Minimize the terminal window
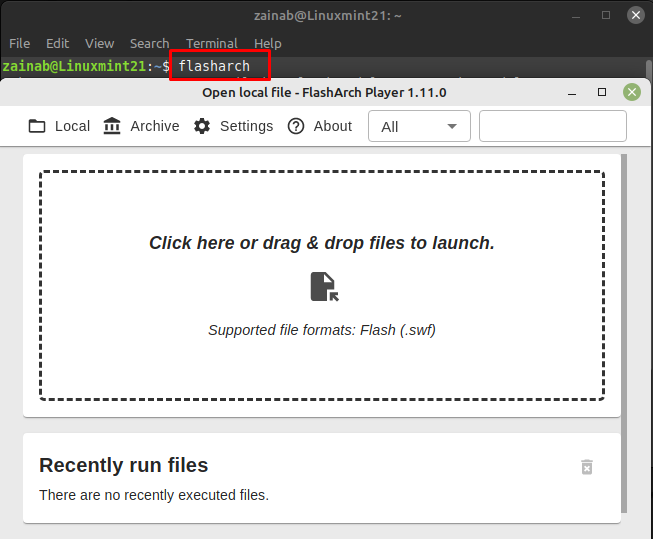The width and height of the screenshot is (653, 539). [576, 16]
